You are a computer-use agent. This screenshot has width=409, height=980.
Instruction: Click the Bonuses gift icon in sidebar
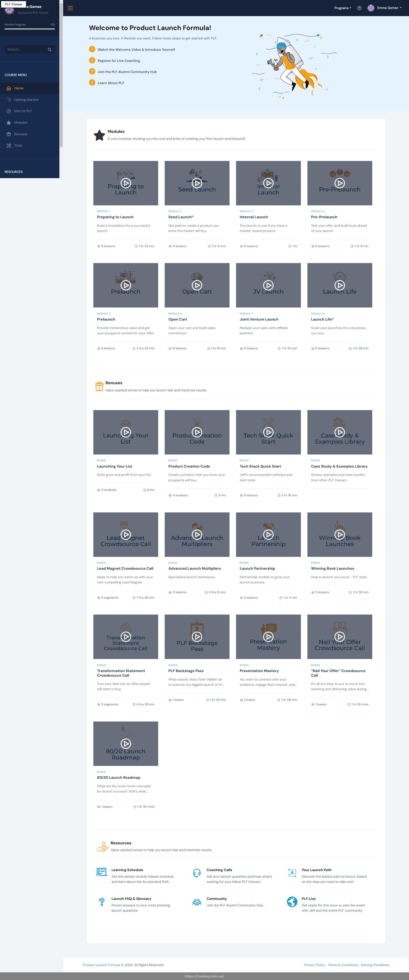[x=9, y=134]
